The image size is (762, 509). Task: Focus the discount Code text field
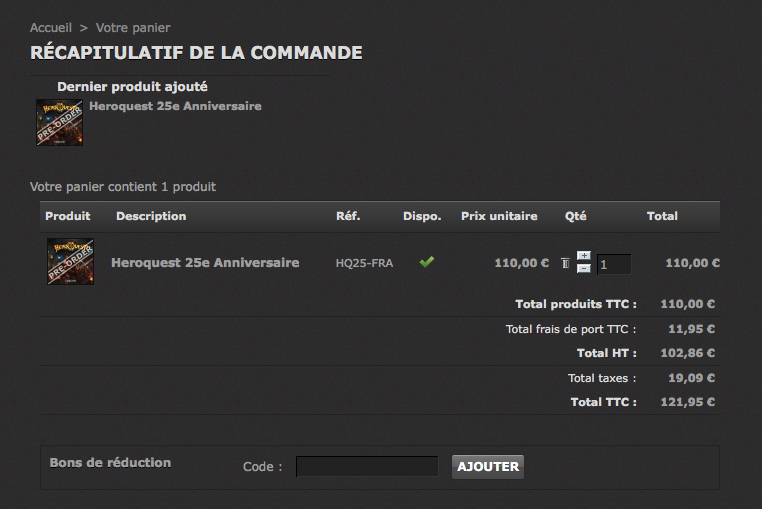[367, 466]
